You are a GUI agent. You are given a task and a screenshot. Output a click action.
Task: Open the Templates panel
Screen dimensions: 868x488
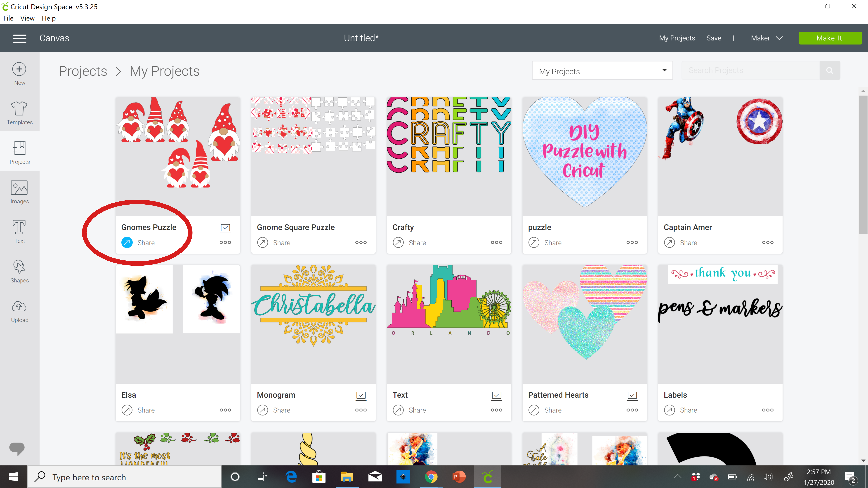[20, 112]
